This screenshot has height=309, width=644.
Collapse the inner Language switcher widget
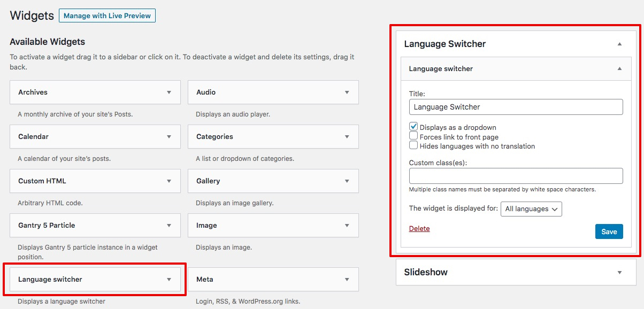point(619,69)
